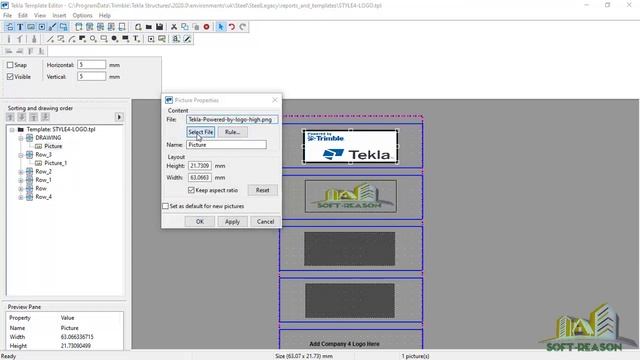Collapse the DRAWING tree node
Screen dimensions: 640x360
(x=21, y=138)
